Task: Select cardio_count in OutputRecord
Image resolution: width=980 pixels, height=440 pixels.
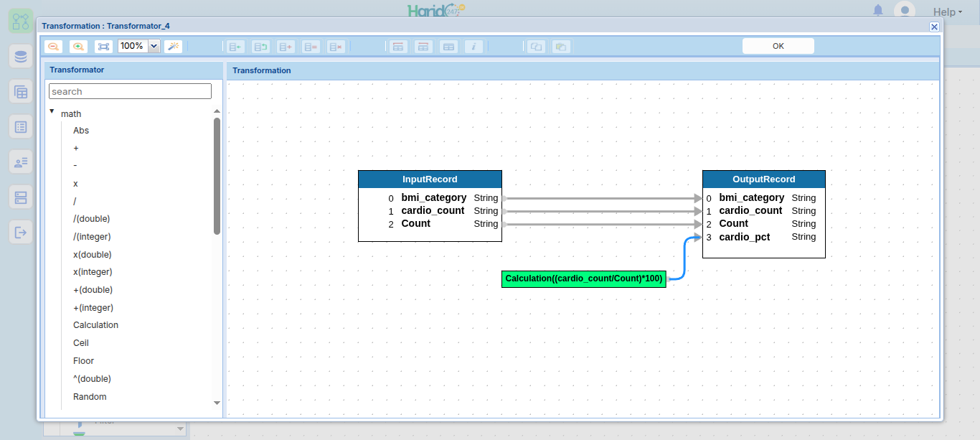Action: [x=750, y=211]
